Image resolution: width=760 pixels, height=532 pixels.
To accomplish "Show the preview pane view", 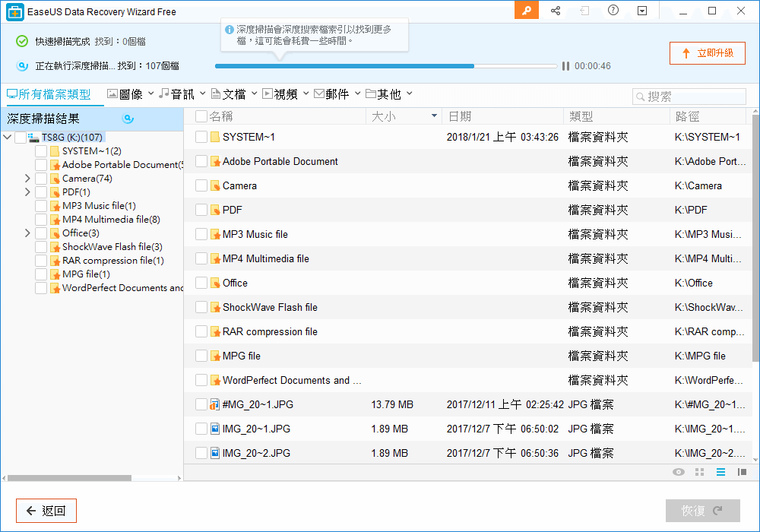I will coord(742,473).
